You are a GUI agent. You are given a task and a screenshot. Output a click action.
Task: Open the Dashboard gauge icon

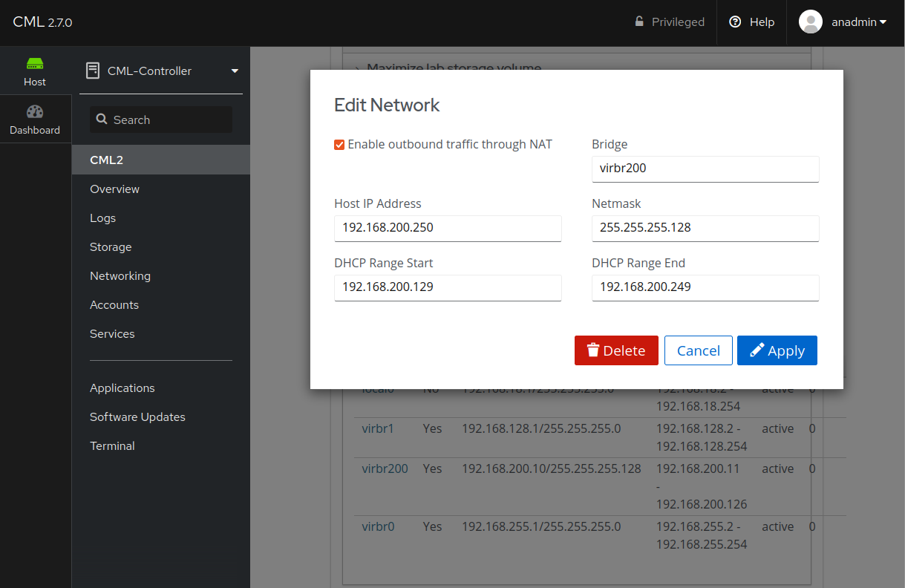pos(35,112)
